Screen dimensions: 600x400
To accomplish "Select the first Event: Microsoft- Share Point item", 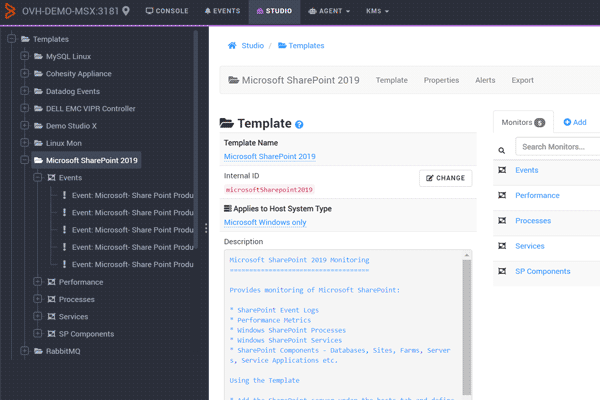I will [x=132, y=195].
